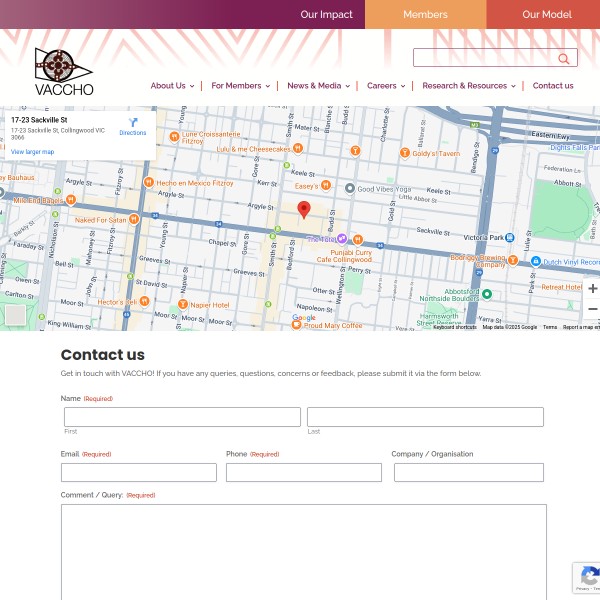Screen dimensions: 600x600
Task: Open the Our Impact tab
Action: (x=326, y=14)
